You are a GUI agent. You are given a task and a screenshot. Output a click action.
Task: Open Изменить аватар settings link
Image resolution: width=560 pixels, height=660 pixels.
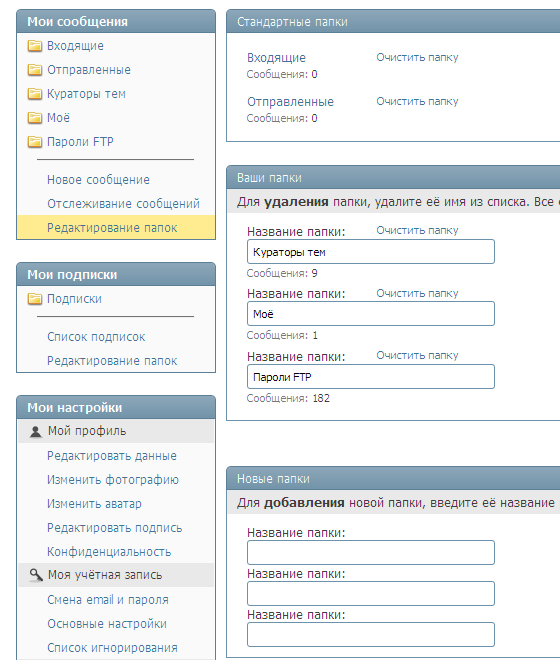click(x=94, y=504)
